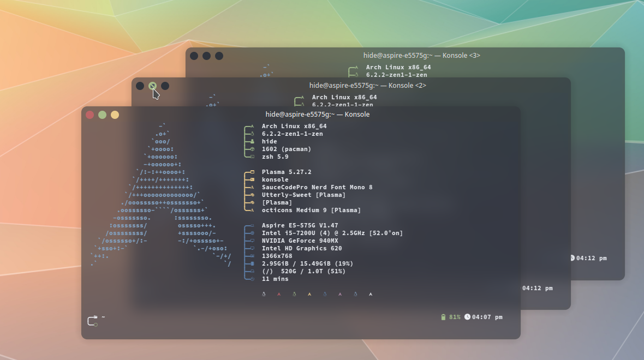This screenshot has height=360, width=644.
Task: Click the '81%' battery text in prompt
Action: 455,317
